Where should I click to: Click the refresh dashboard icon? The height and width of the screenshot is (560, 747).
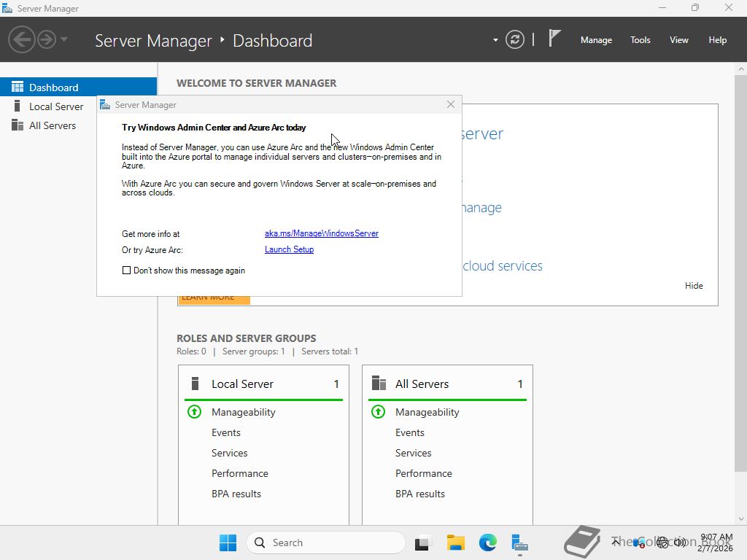coord(515,40)
